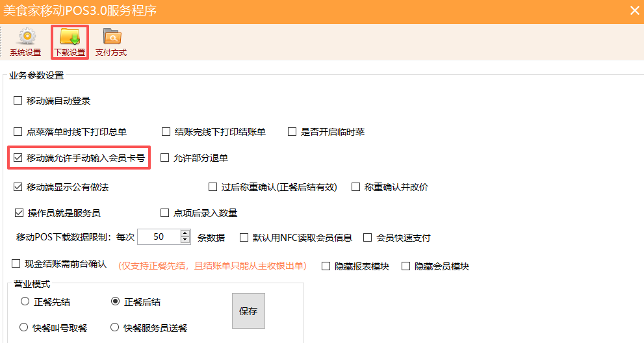Uncheck 操作员就是服务员 checkbox
644x343 pixels.
(18, 213)
